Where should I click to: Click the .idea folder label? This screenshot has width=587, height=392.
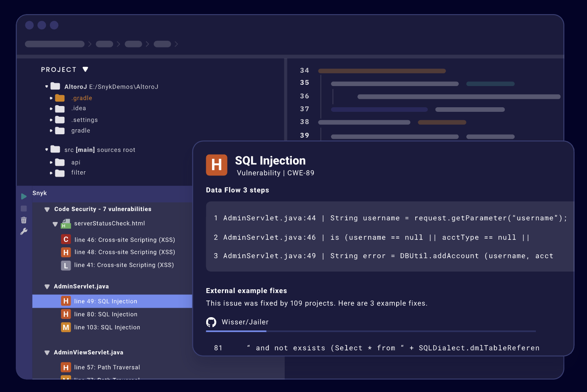(x=79, y=108)
